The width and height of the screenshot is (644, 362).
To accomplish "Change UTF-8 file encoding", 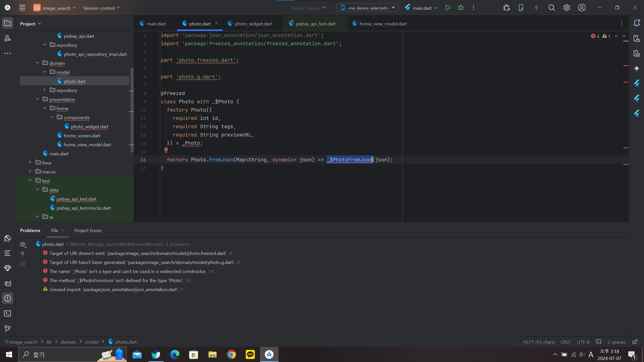I will click(583, 342).
